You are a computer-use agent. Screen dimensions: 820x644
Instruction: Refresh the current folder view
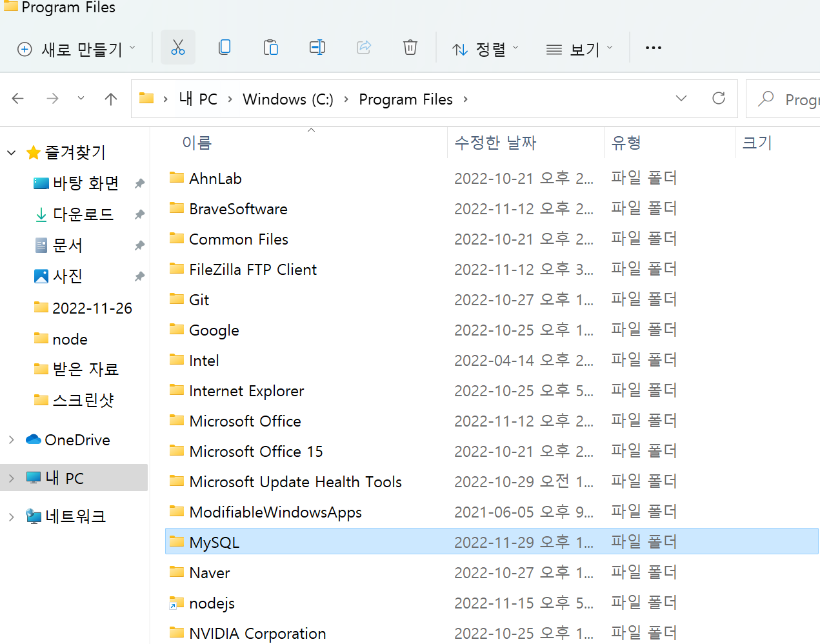719,98
